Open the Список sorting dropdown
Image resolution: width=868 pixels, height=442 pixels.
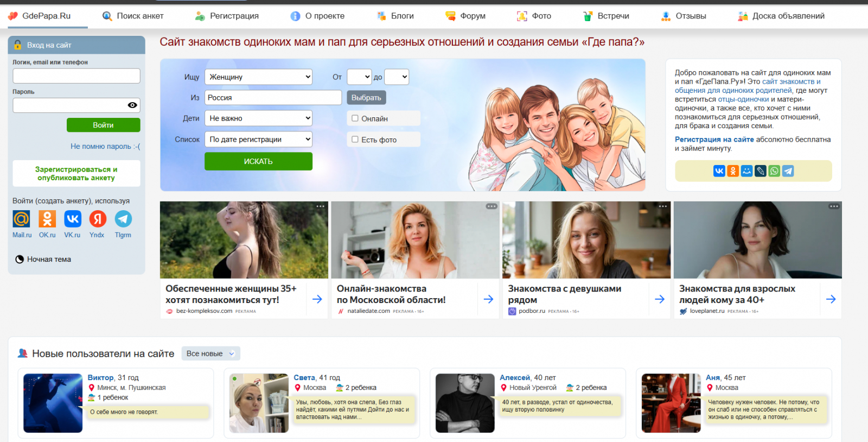pyautogui.click(x=258, y=140)
